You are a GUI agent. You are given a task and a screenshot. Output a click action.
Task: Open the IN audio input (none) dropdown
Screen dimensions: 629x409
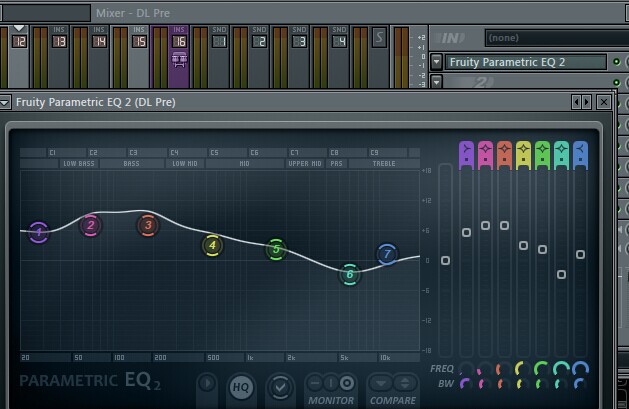pyautogui.click(x=557, y=38)
